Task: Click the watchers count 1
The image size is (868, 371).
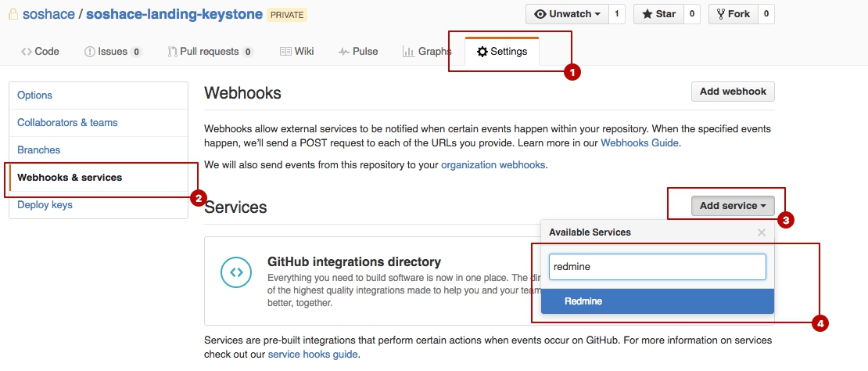Action: 617,14
